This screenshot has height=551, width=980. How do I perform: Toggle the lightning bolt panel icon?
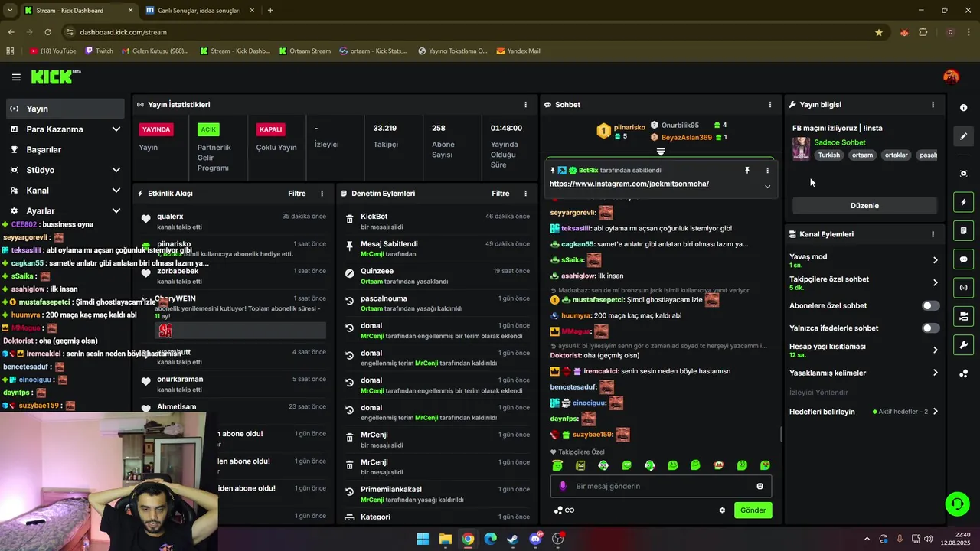click(964, 202)
